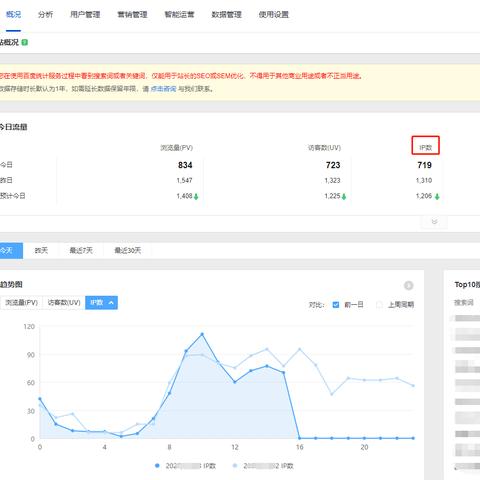Open the IP数 metric dropdown in the trend chart
This screenshot has height=480, width=480.
coord(101,303)
